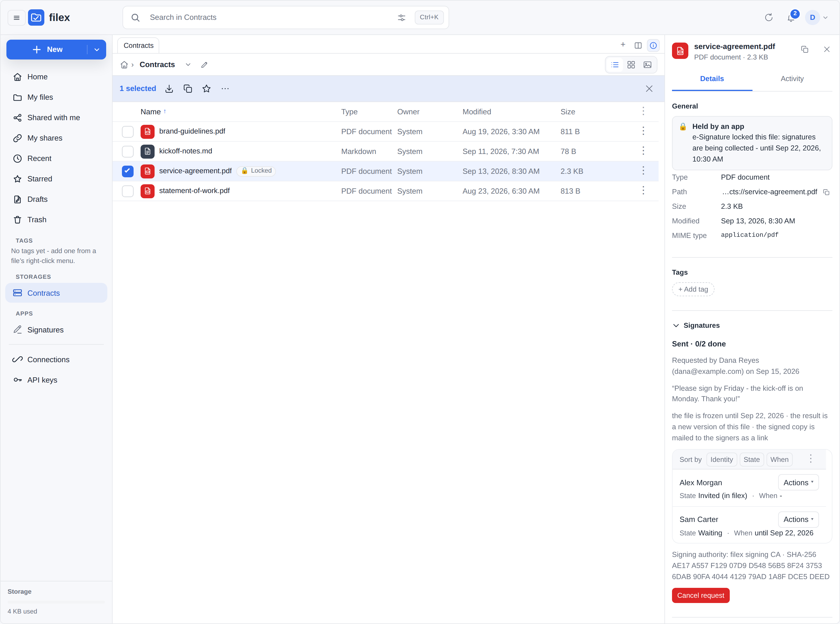
Task: Toggle split pane view icon
Action: [638, 45]
